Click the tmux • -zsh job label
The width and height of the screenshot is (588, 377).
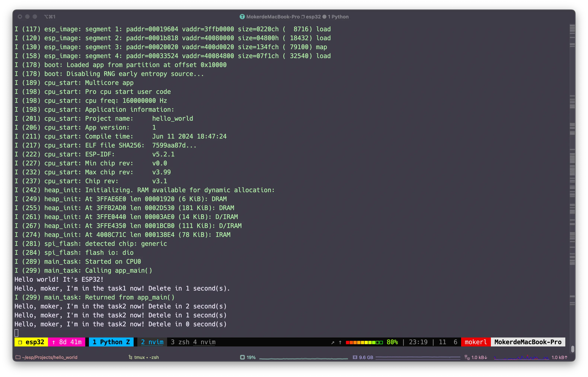point(146,357)
